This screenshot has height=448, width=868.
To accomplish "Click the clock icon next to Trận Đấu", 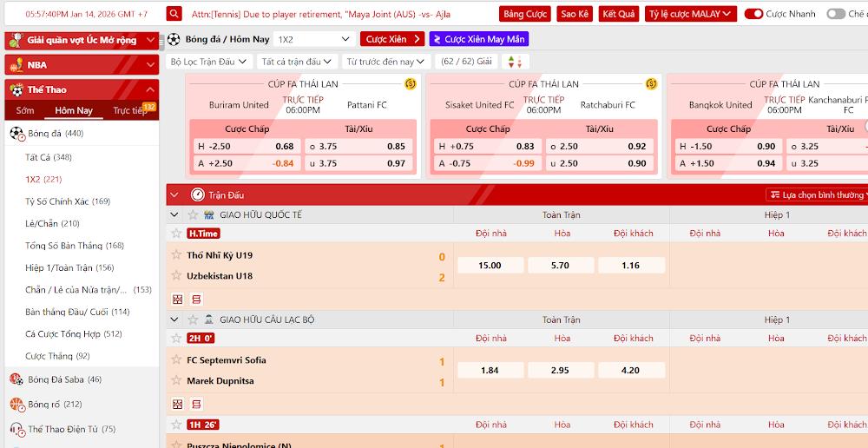I will coord(198,195).
